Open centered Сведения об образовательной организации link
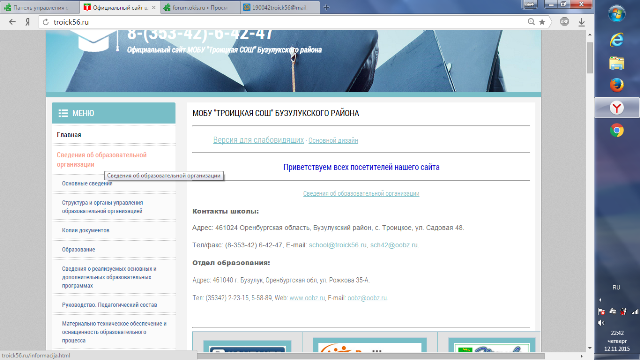This screenshot has height=360, width=640. click(361, 193)
